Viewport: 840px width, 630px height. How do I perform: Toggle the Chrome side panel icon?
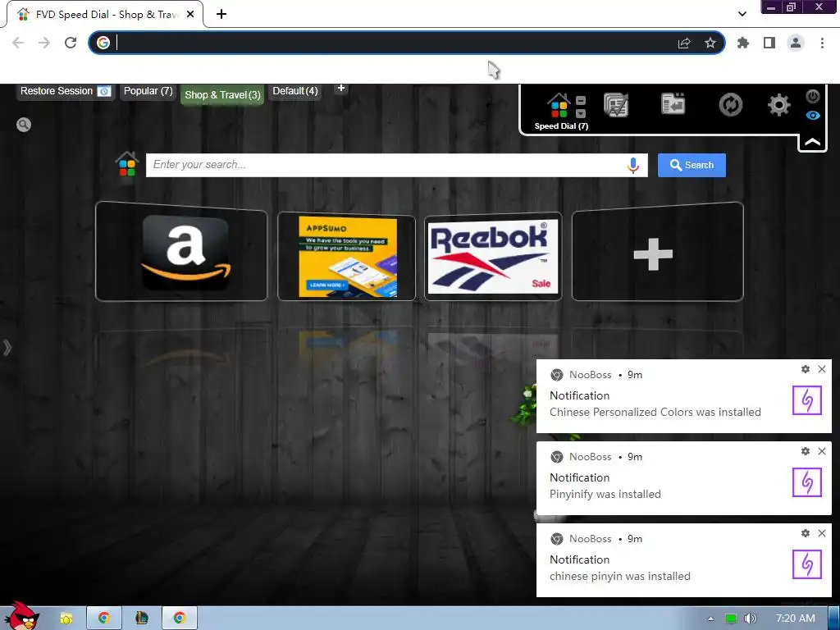[769, 43]
